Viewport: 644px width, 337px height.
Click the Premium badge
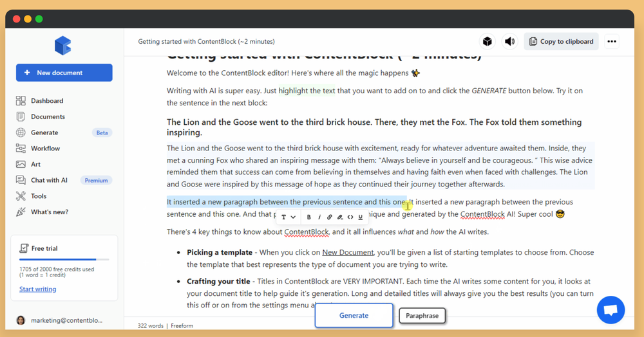pos(96,180)
